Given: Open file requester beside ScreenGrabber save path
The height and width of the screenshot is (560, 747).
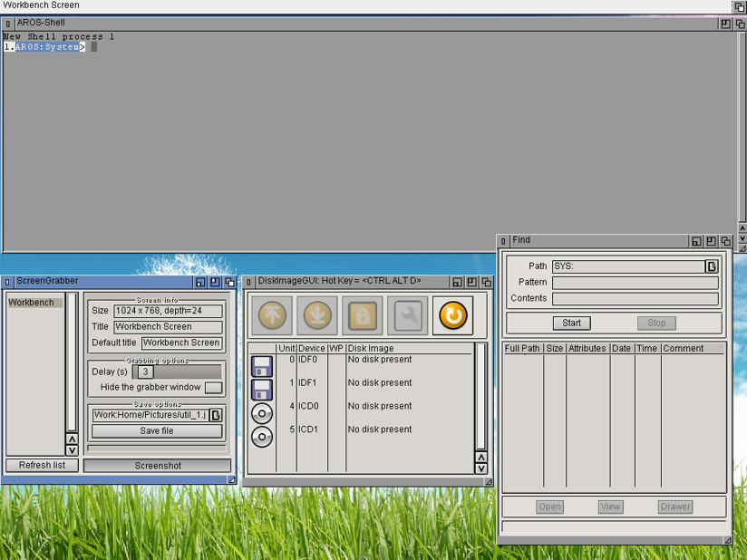Looking at the screenshot, I should pos(216,415).
